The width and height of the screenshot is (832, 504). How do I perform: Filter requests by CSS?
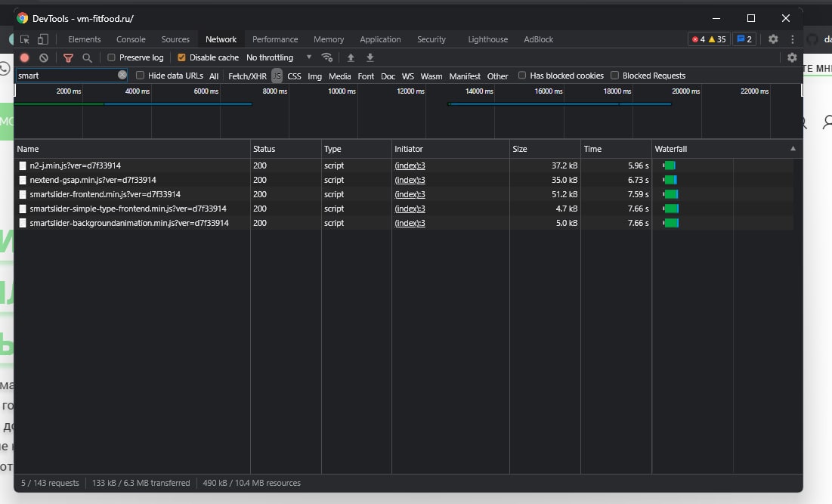point(294,76)
